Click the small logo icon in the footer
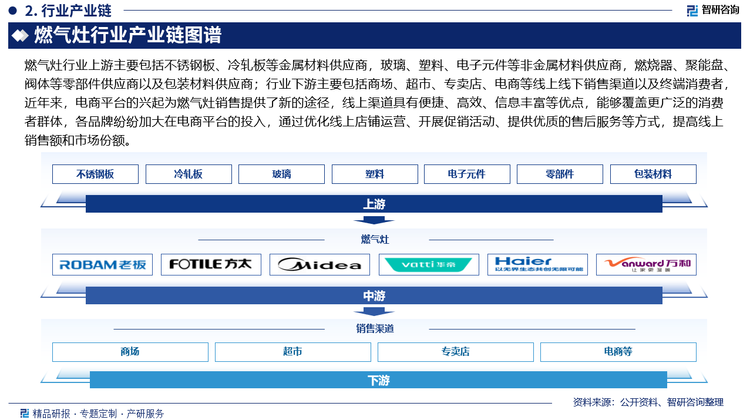Viewport: 750px width, 420px height. pos(24,413)
